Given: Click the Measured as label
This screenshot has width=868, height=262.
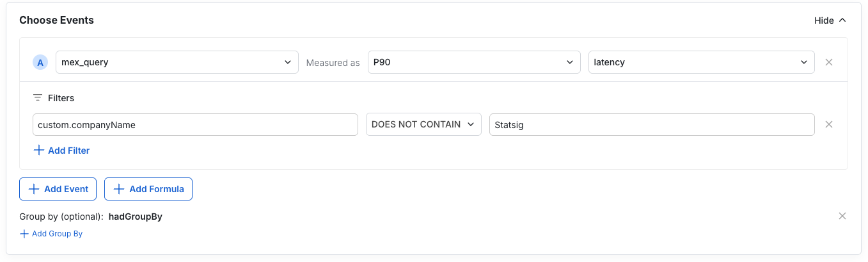Looking at the screenshot, I should tap(333, 63).
